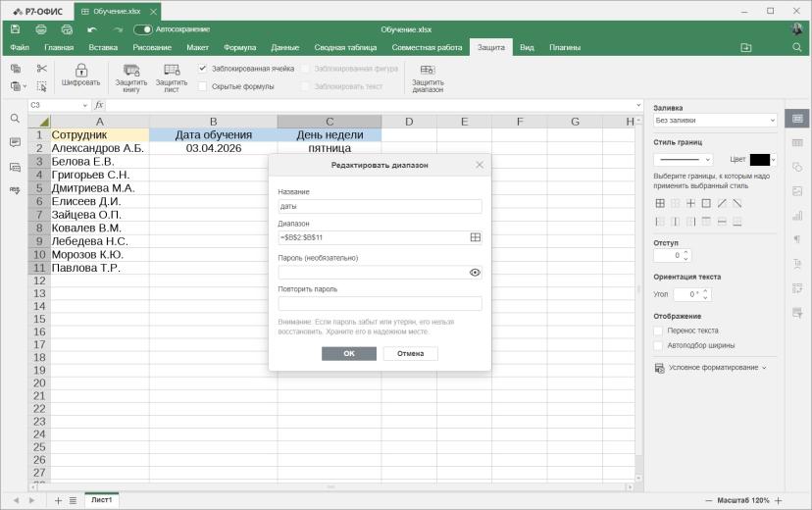Expand Условное форматирование menu
This screenshot has height=510, width=812.
coord(710,368)
